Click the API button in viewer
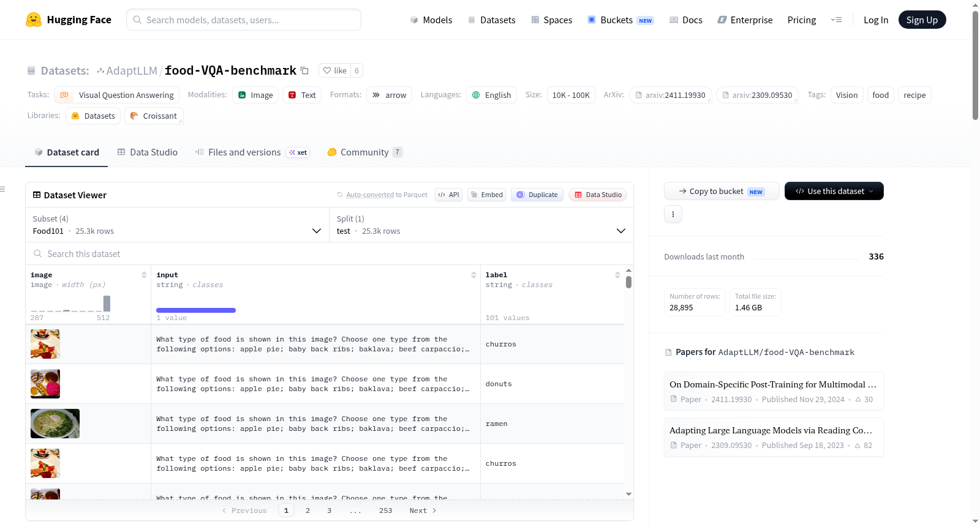 tap(448, 195)
